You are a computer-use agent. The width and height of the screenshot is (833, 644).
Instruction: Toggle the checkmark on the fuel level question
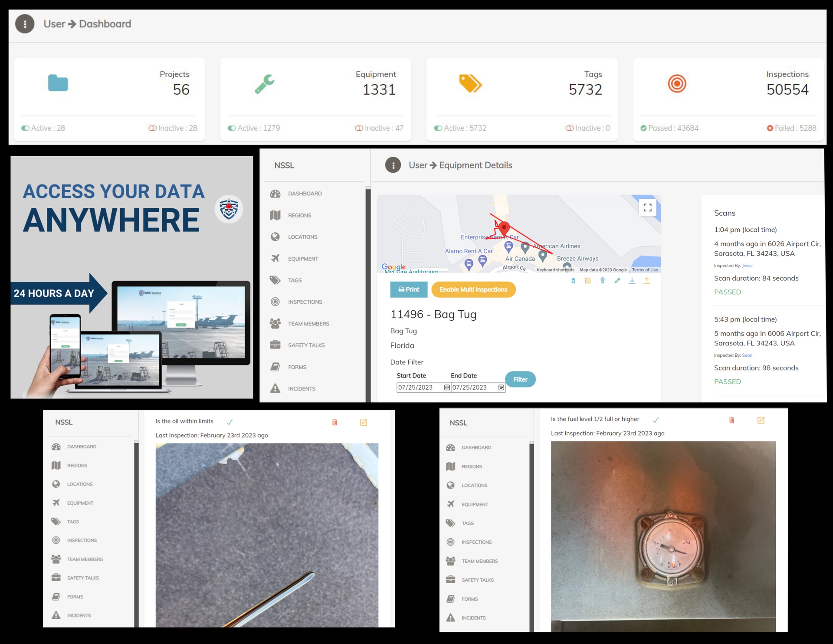pos(656,420)
